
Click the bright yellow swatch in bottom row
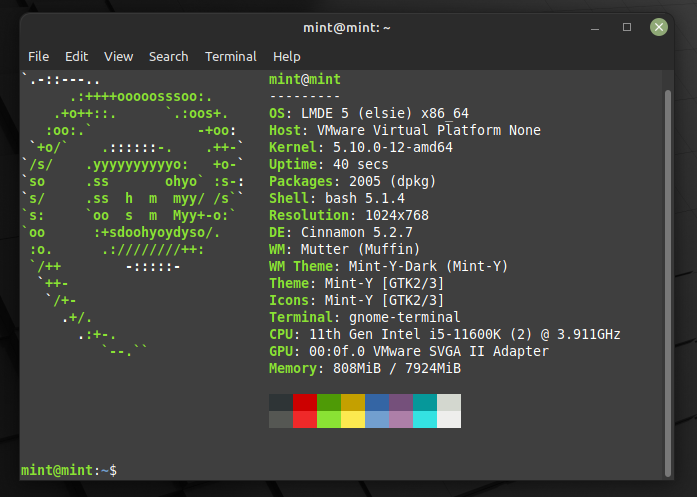point(353,419)
